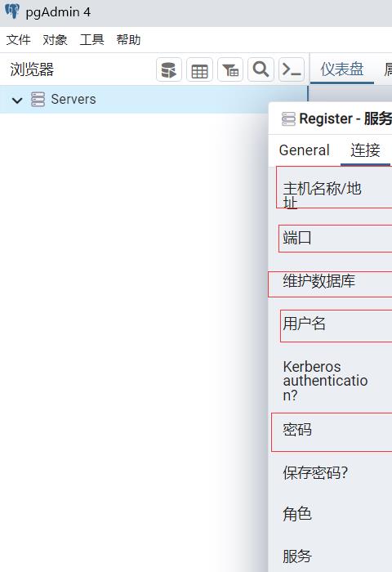392x572 pixels.
Task: Select the Servers tree row
Action: [x=154, y=99]
